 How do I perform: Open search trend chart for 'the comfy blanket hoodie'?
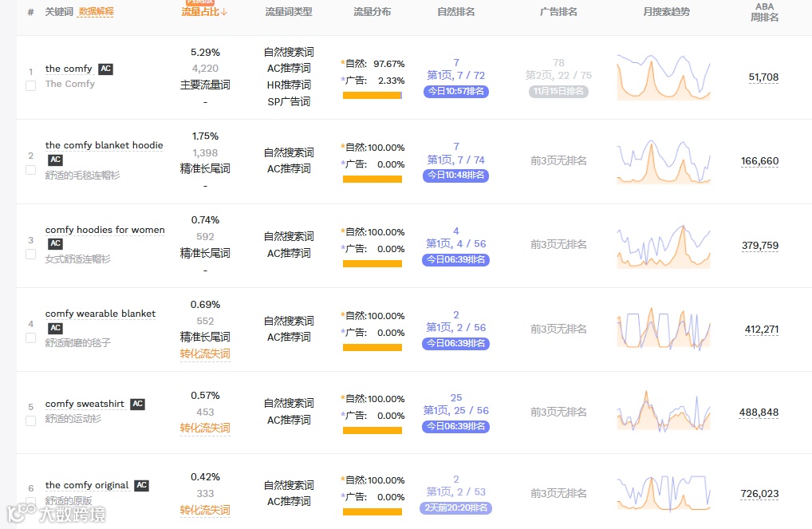coord(664,161)
